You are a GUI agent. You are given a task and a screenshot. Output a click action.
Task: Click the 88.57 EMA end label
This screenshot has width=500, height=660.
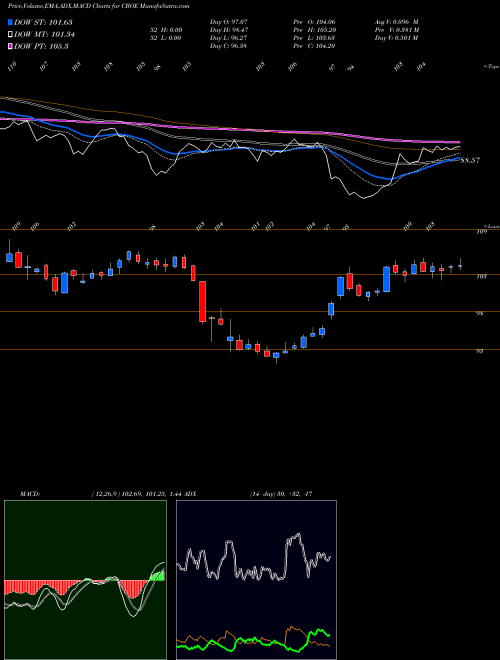(x=471, y=160)
